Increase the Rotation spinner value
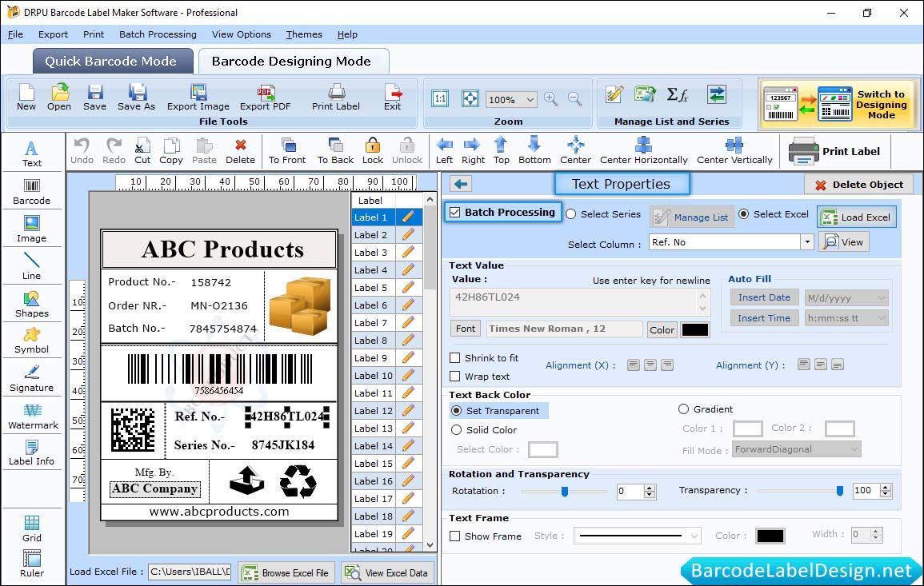Screen dimensions: 924x586 650,488
